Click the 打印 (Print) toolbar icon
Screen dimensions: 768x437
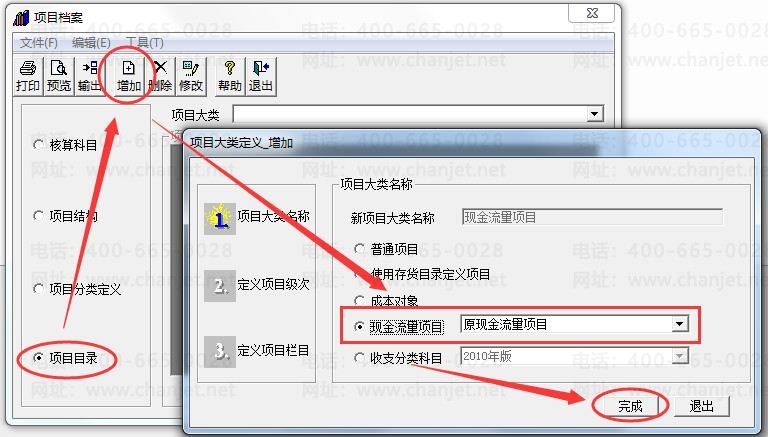(x=28, y=76)
